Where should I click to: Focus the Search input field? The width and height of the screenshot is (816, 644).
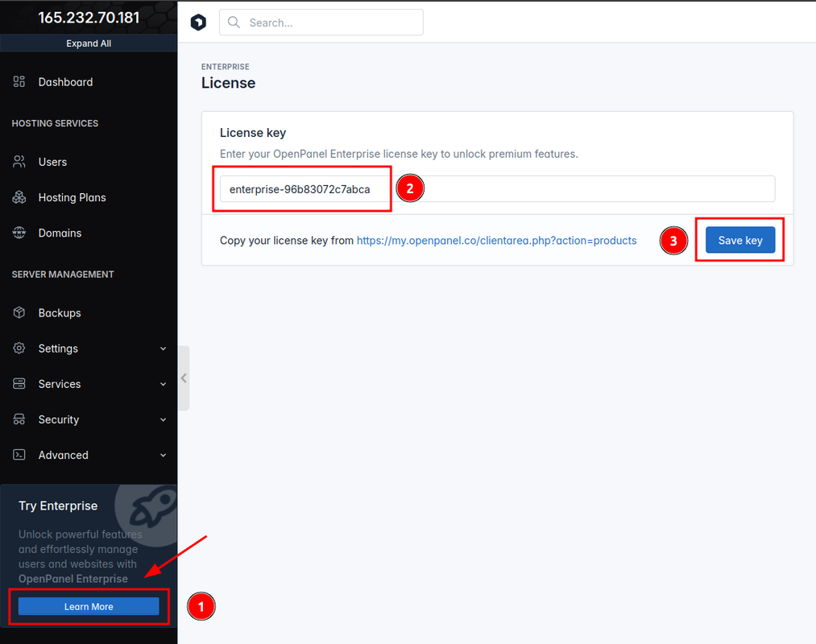click(321, 23)
